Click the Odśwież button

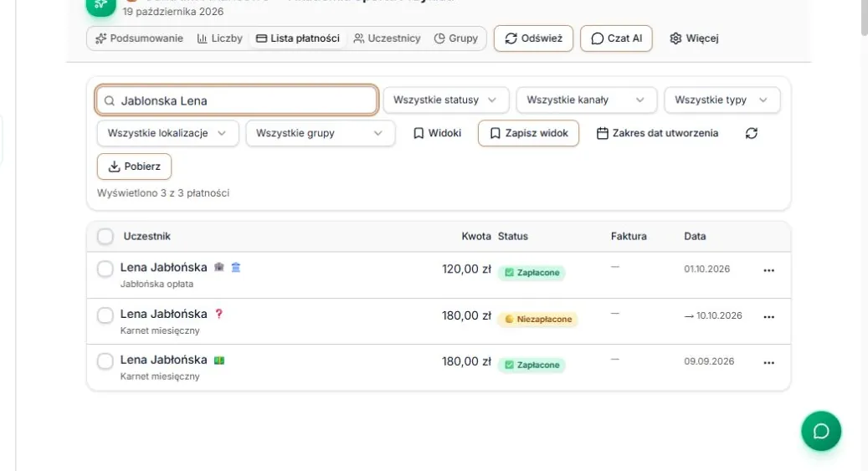coord(534,38)
